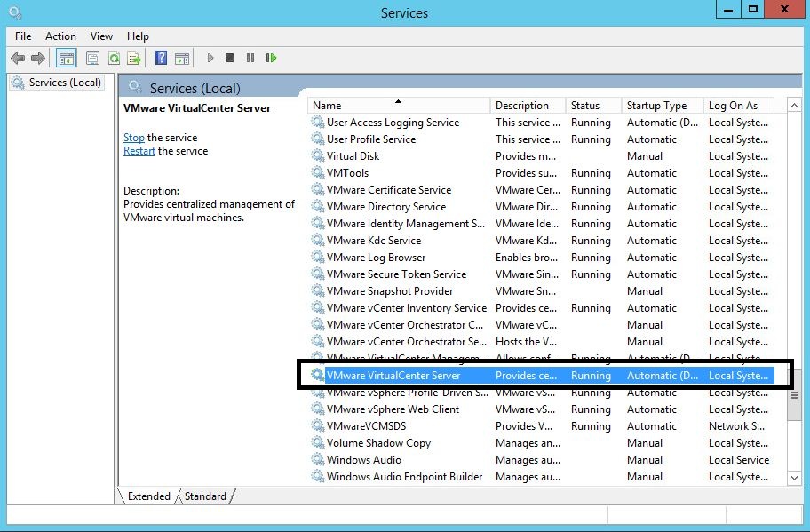This screenshot has height=532, width=810.
Task: Click the Refresh toolbar icon
Action: tap(114, 59)
